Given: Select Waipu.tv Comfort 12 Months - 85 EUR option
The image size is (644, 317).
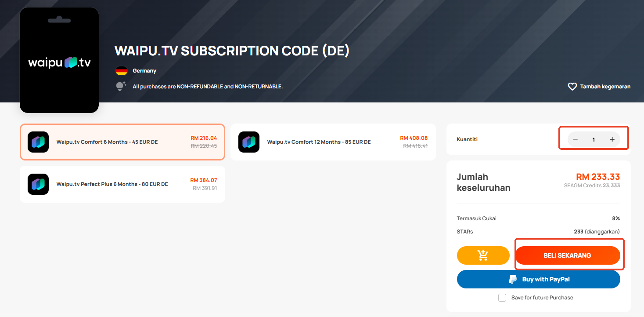Looking at the screenshot, I should [x=333, y=142].
